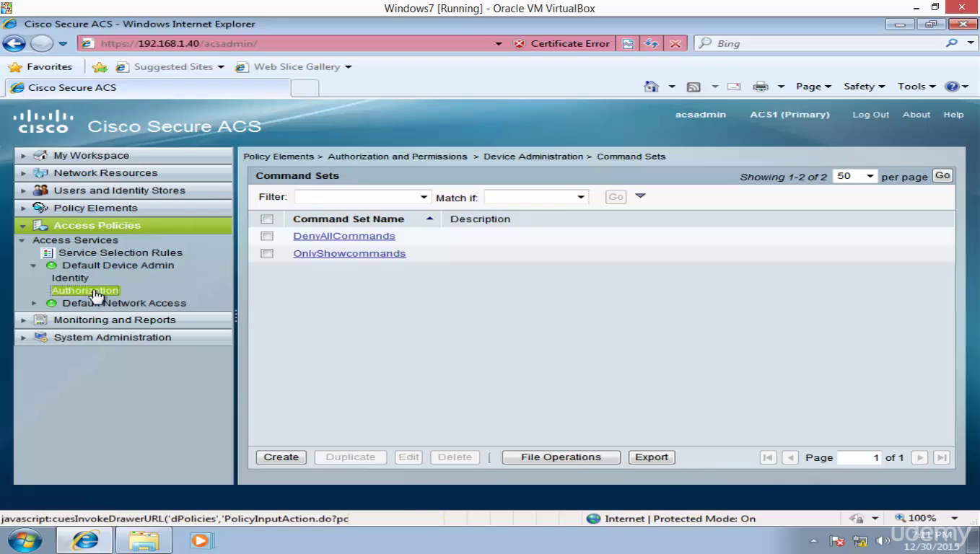Click the Help link in ACS header

(x=953, y=115)
